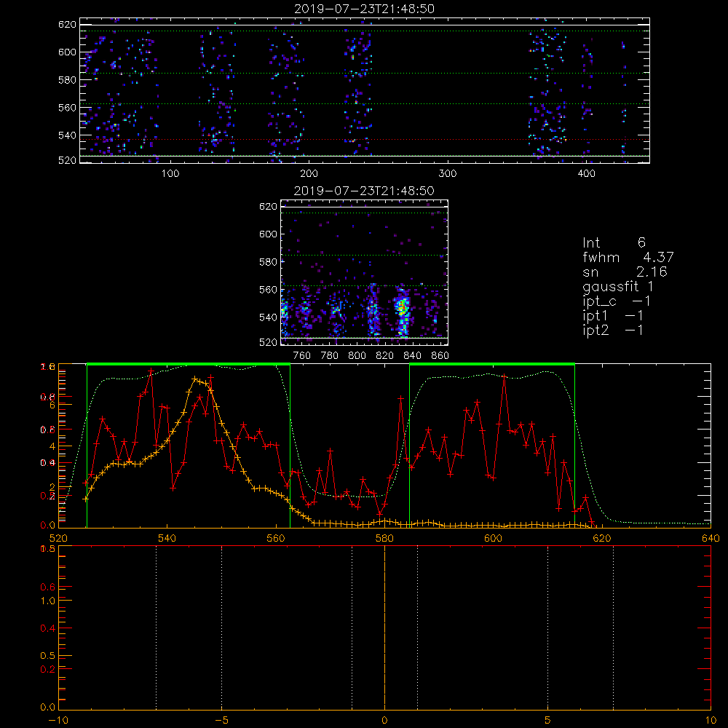Click orange y-axis label 1.0 of the empty plot
The height and width of the screenshot is (728, 728).
(48, 601)
